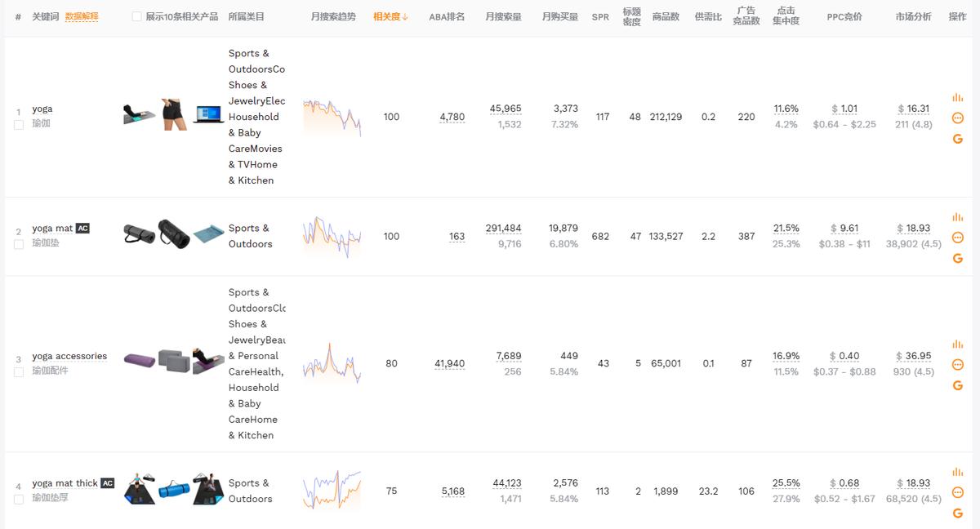Click the PPC bid $9.61 for yoga mat
Screen dimensions: 980x529
pos(844,229)
